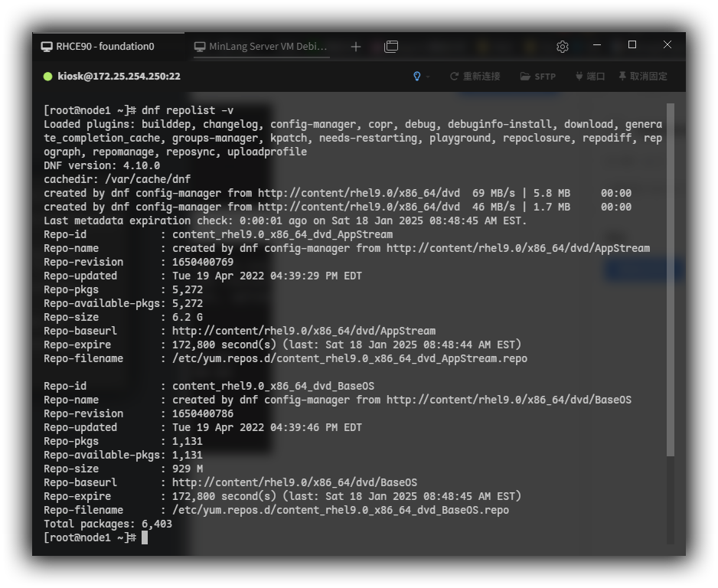Viewport: 718px width, 588px height.
Task: Open settings via the gear icon
Action: 563,47
